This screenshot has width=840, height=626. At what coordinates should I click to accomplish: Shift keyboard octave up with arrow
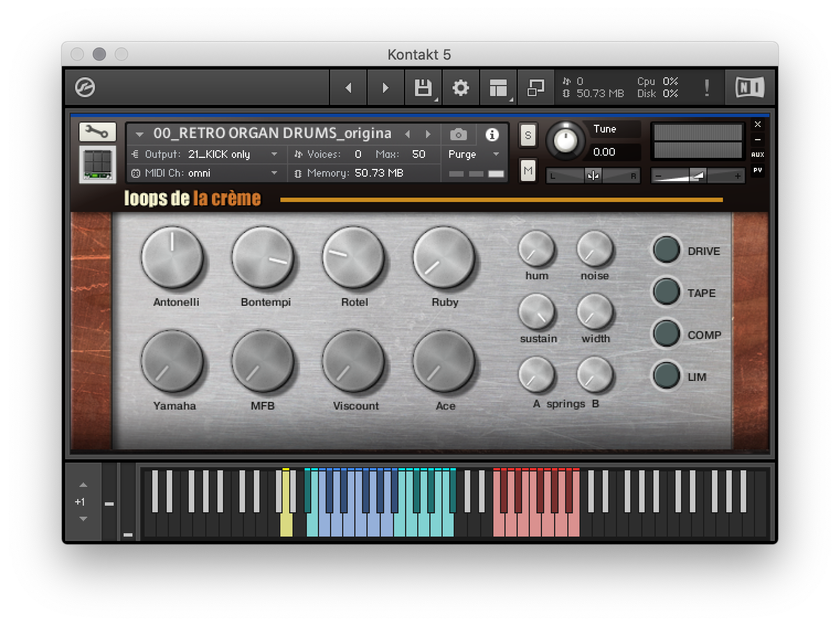(x=83, y=485)
